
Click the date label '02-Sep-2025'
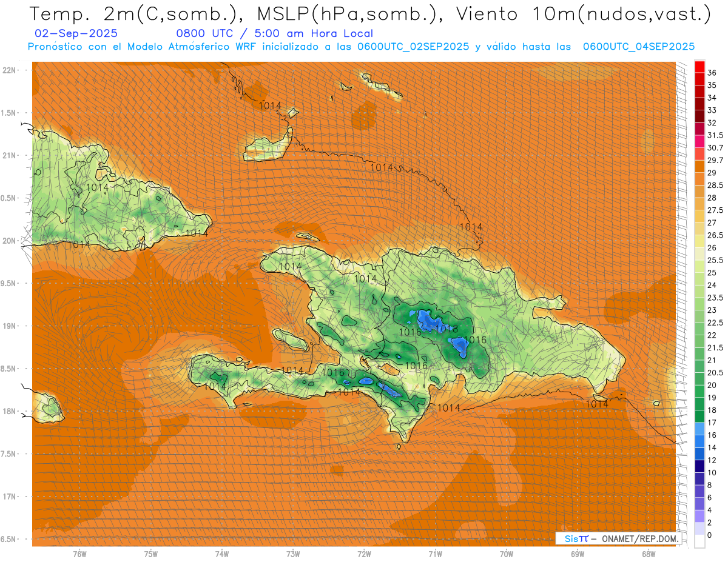point(76,33)
